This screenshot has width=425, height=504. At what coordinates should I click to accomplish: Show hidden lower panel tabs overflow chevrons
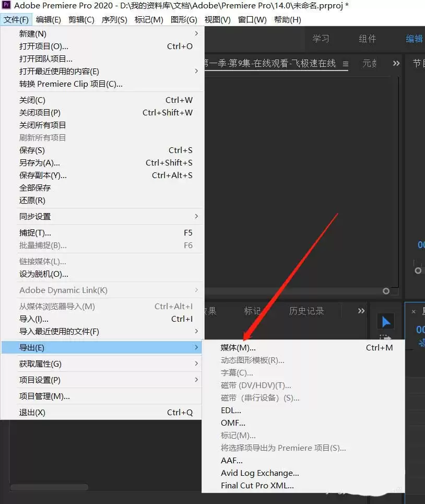click(361, 311)
